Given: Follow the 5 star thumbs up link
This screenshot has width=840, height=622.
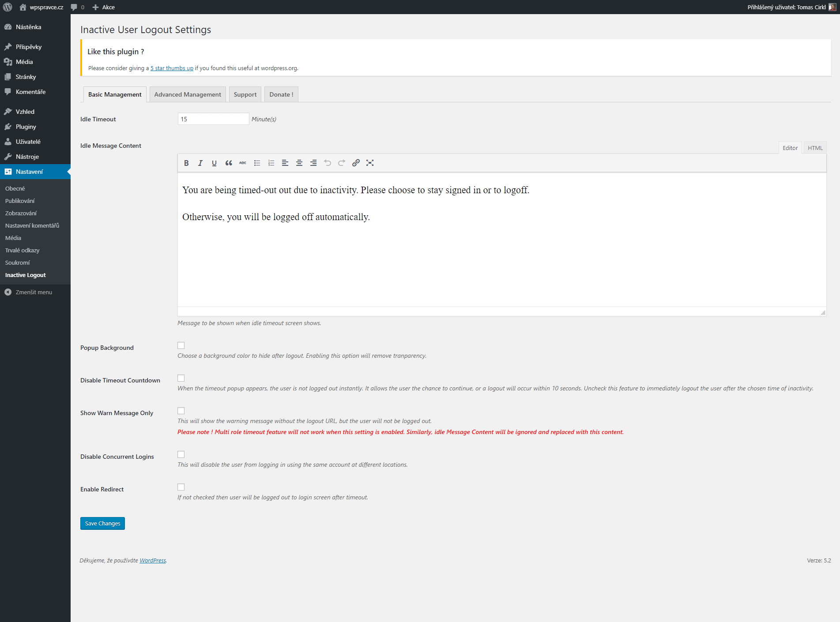Looking at the screenshot, I should pyautogui.click(x=172, y=68).
